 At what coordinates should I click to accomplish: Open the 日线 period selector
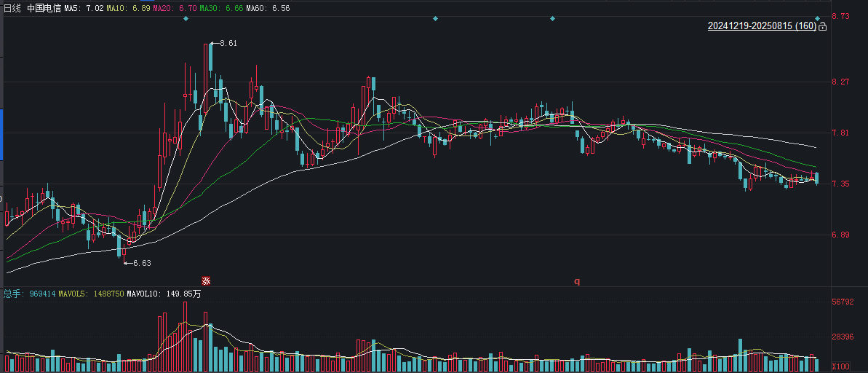[x=12, y=9]
